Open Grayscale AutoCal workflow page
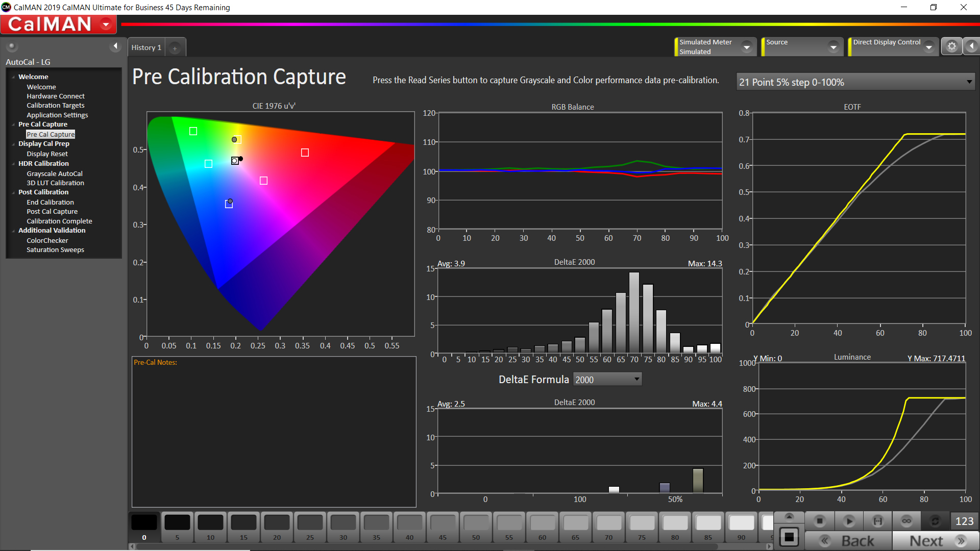 [x=55, y=173]
